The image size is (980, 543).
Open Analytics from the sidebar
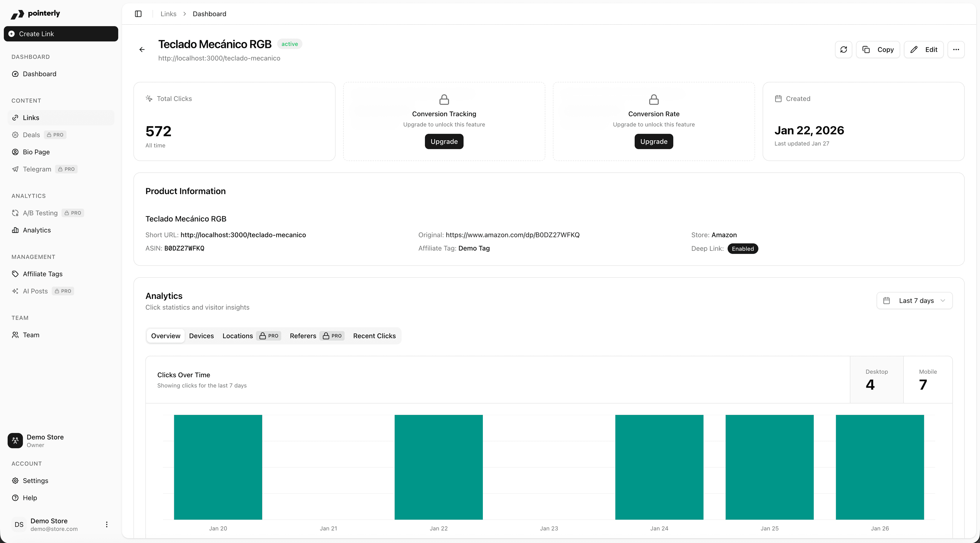tap(36, 230)
